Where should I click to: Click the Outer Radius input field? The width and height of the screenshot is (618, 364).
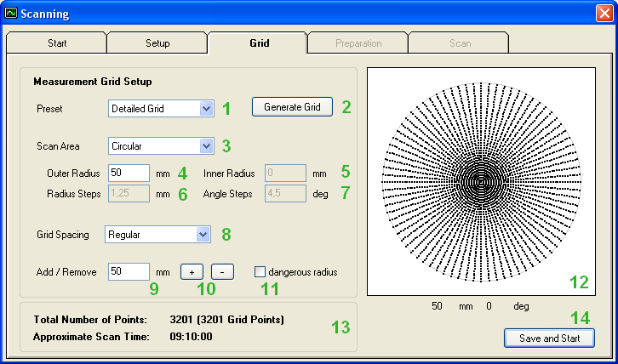[x=129, y=173]
